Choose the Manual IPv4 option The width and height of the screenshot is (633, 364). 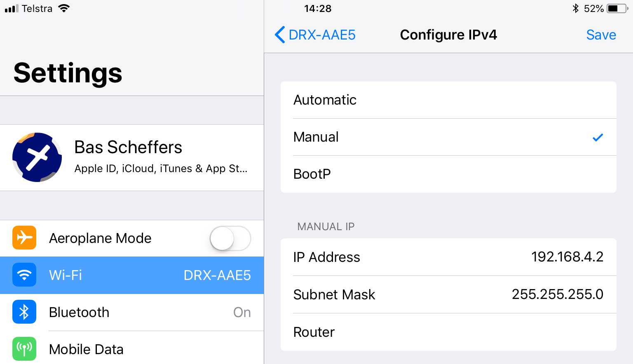coord(448,137)
